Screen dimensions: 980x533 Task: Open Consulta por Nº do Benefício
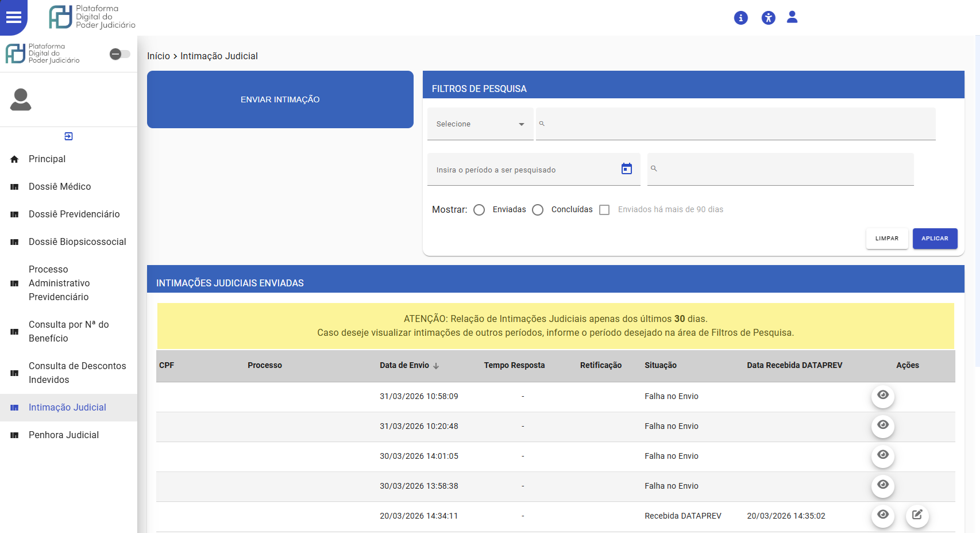pos(68,332)
